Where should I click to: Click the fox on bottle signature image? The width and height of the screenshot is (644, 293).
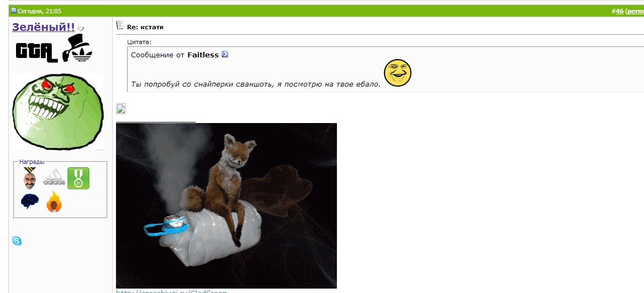click(226, 206)
